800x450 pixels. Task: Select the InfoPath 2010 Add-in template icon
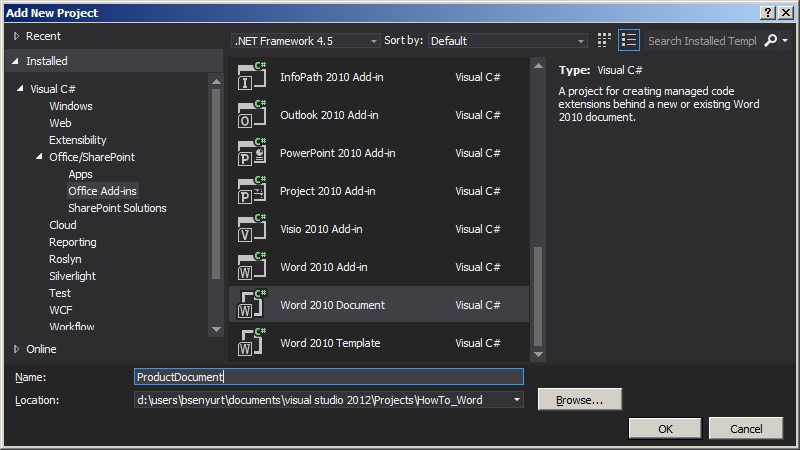252,77
